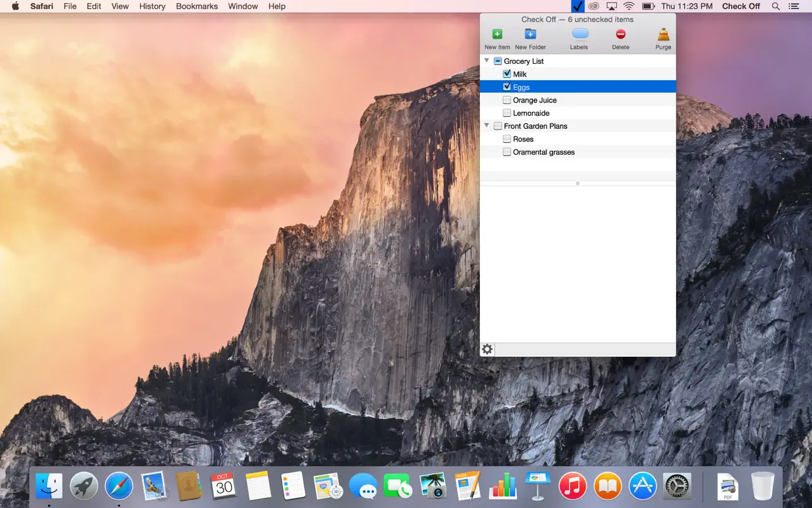Select the Oramental grasses item text

(544, 152)
